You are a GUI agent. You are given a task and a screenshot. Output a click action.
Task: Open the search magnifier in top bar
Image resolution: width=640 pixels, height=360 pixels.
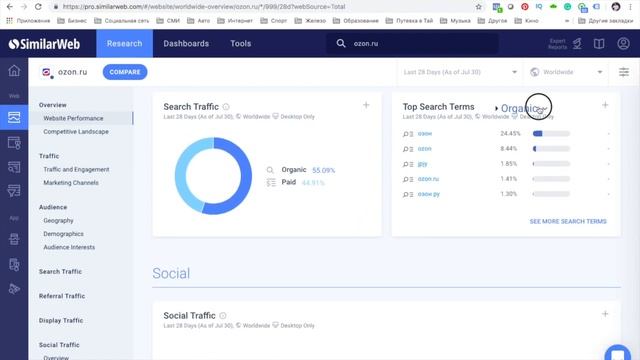pos(341,43)
